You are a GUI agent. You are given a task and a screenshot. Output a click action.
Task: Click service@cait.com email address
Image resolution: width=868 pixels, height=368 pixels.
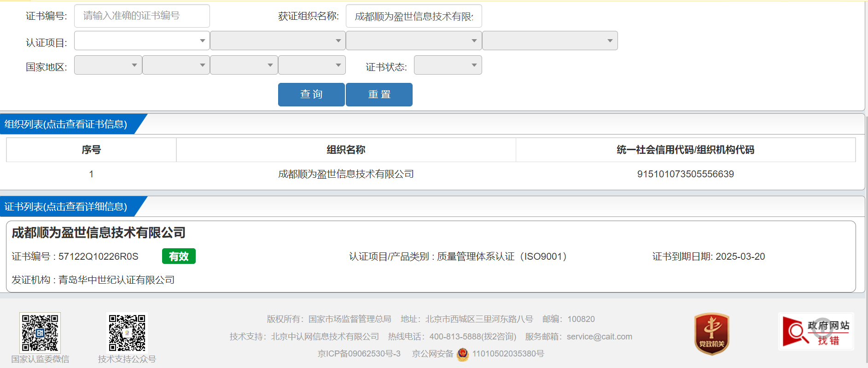click(x=600, y=337)
